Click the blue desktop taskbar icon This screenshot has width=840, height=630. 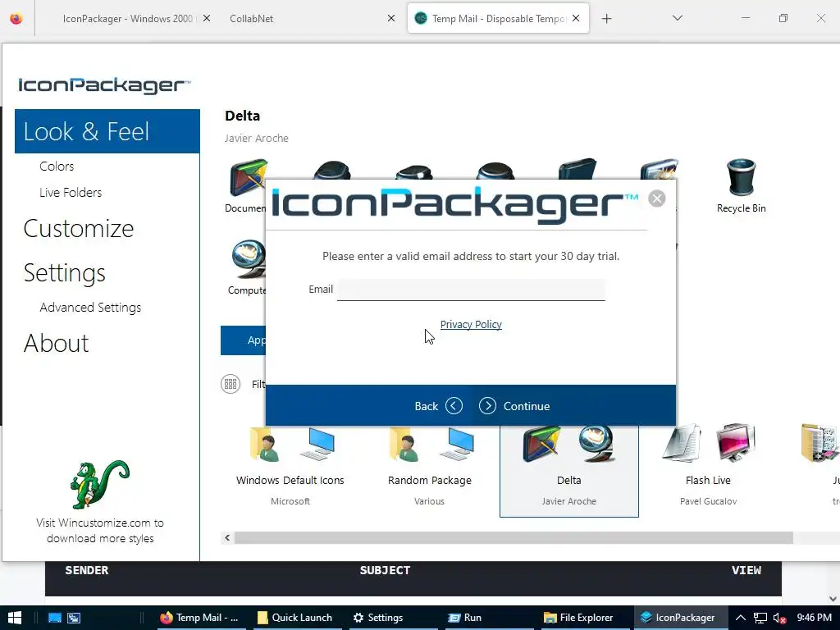(55, 618)
